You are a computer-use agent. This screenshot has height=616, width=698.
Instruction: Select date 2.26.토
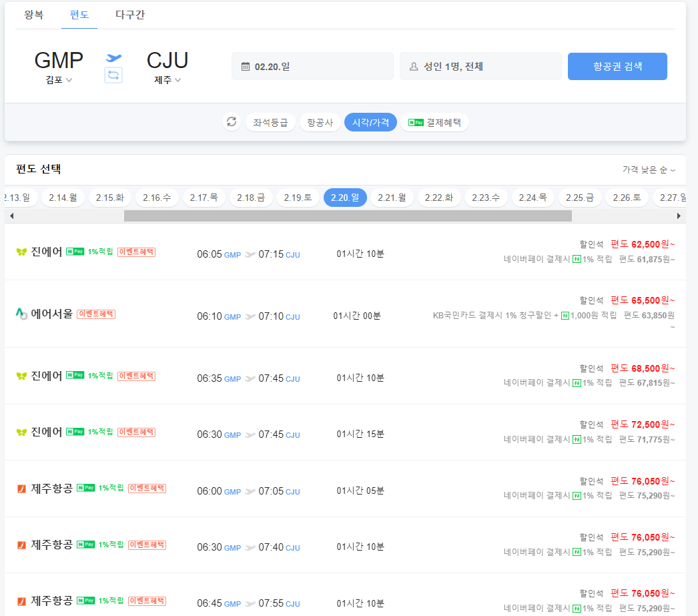(627, 198)
